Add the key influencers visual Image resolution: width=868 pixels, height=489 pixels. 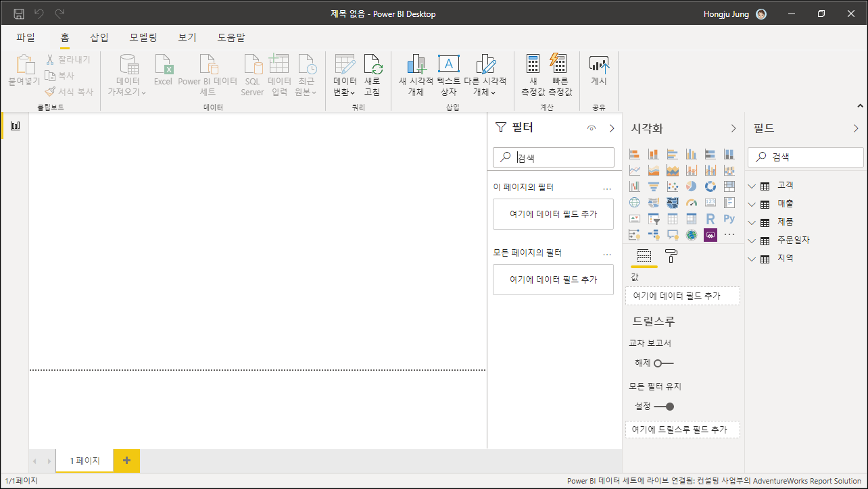(x=634, y=235)
